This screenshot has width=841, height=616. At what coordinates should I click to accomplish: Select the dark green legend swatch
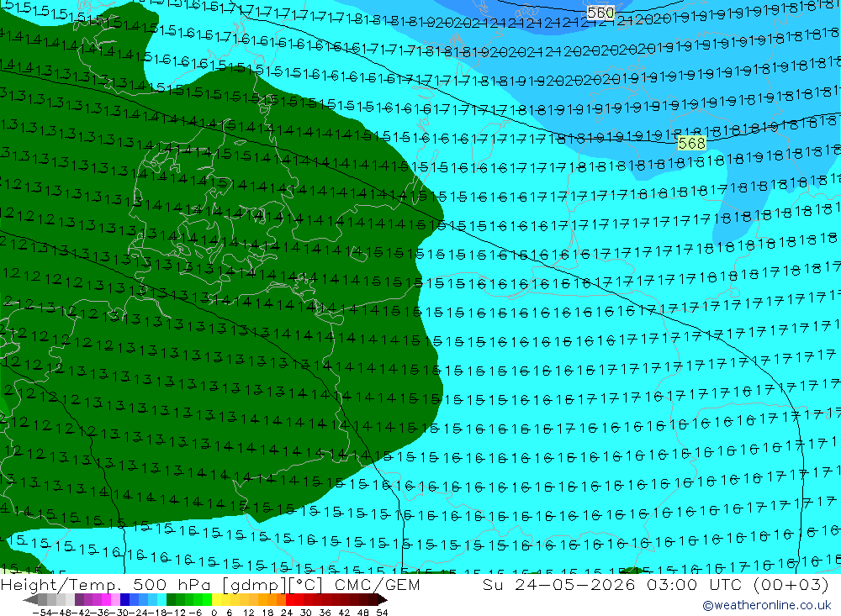171,600
